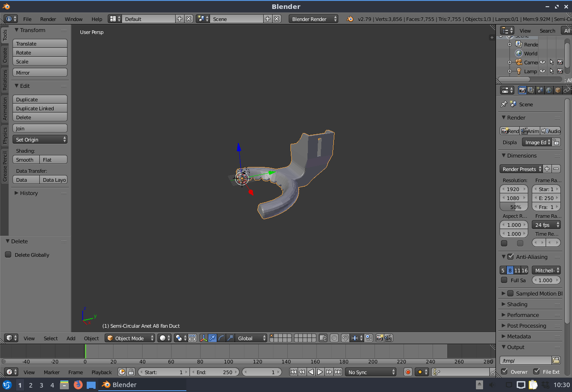Expand the Camera item in outliner
This screenshot has height=392, width=572.
(x=509, y=62)
